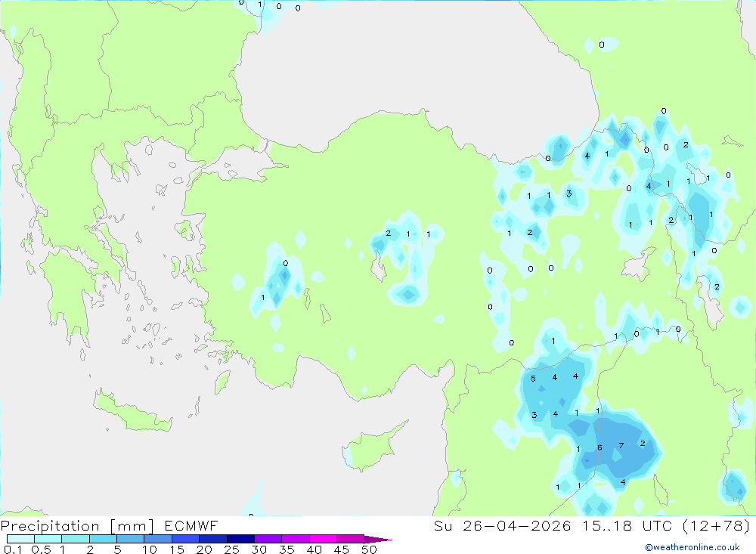Viewport: 756px width, 554px height.
Task: Click the 40–45 mm magenta legend box
Action: (x=323, y=539)
